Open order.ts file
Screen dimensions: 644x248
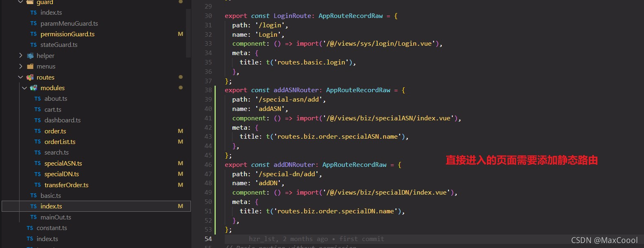tap(55, 131)
